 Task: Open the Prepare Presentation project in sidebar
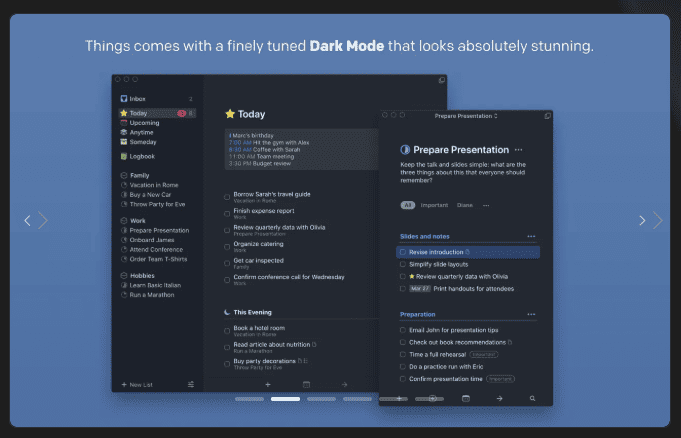(156, 230)
